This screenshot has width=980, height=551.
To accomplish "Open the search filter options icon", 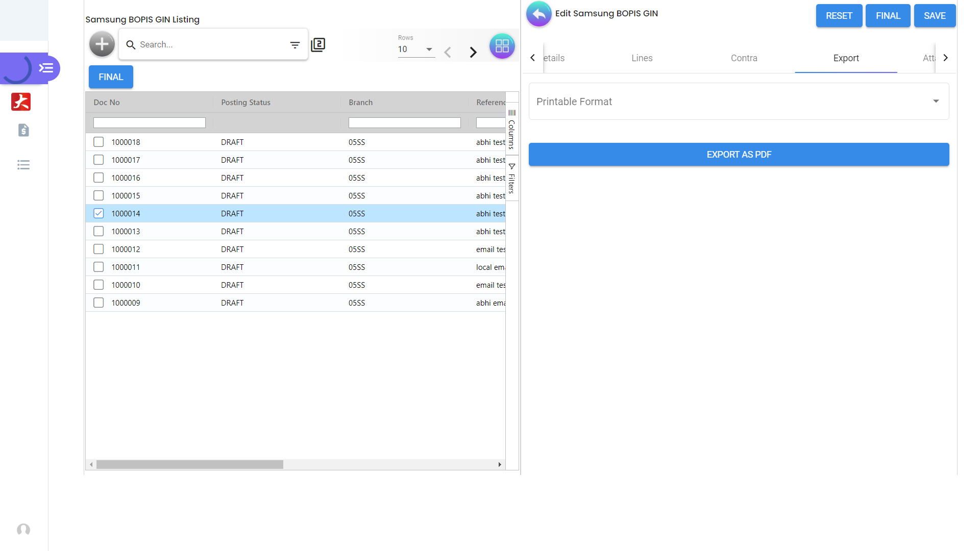I will coord(295,45).
